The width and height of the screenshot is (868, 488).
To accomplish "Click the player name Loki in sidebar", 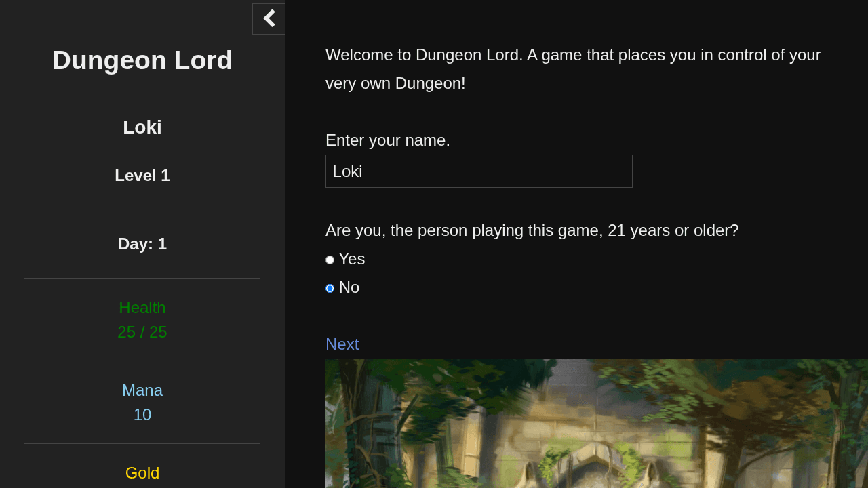I will coord(142,127).
